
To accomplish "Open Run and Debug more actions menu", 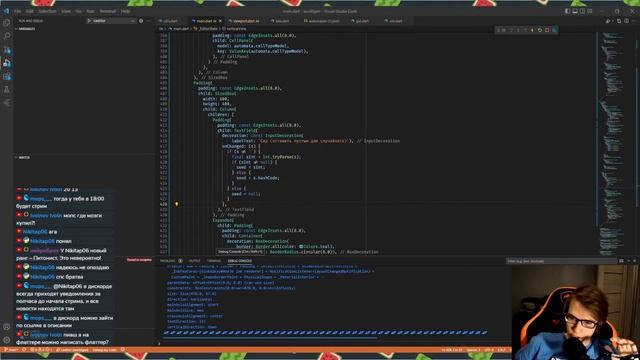I will tap(149, 20).
